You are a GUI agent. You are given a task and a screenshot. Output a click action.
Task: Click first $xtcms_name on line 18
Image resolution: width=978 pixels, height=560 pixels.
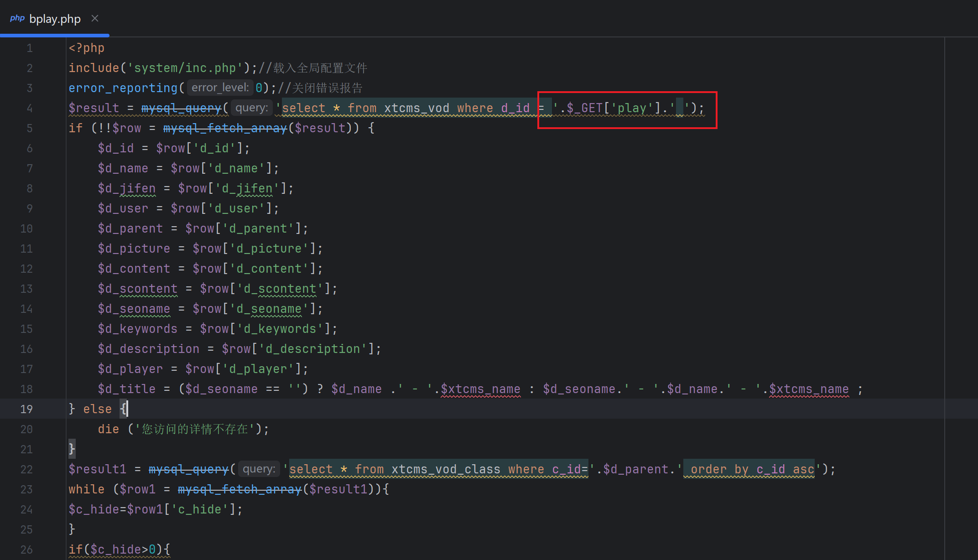click(480, 389)
